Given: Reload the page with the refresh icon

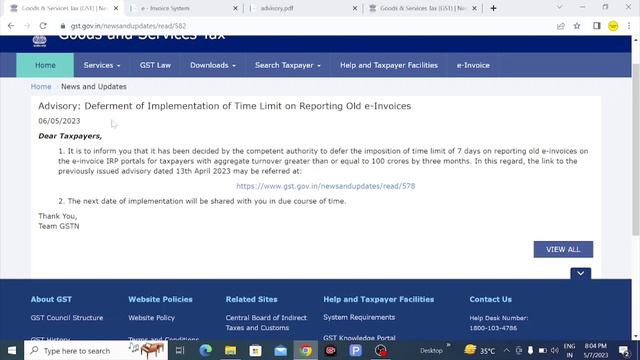Looking at the screenshot, I should pos(43,26).
